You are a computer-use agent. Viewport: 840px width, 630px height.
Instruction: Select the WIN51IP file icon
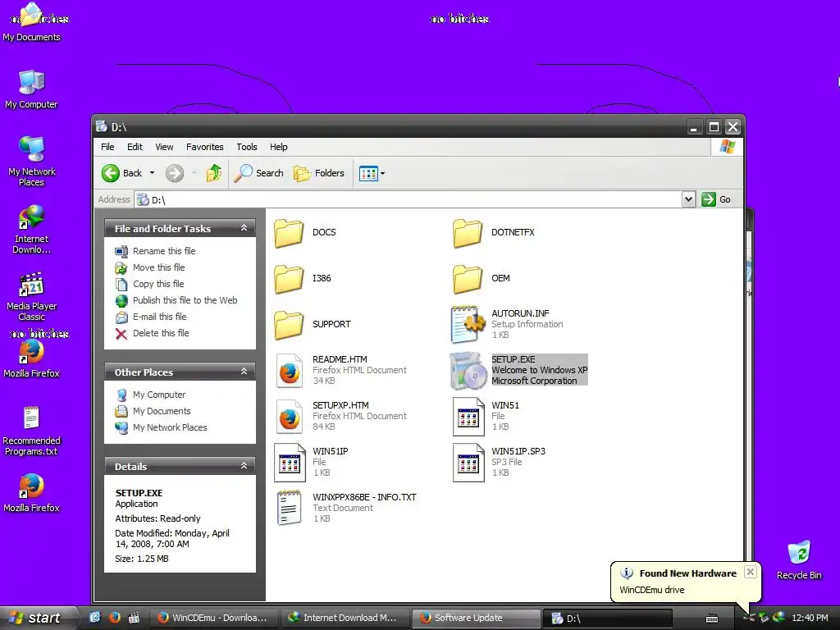pyautogui.click(x=290, y=463)
